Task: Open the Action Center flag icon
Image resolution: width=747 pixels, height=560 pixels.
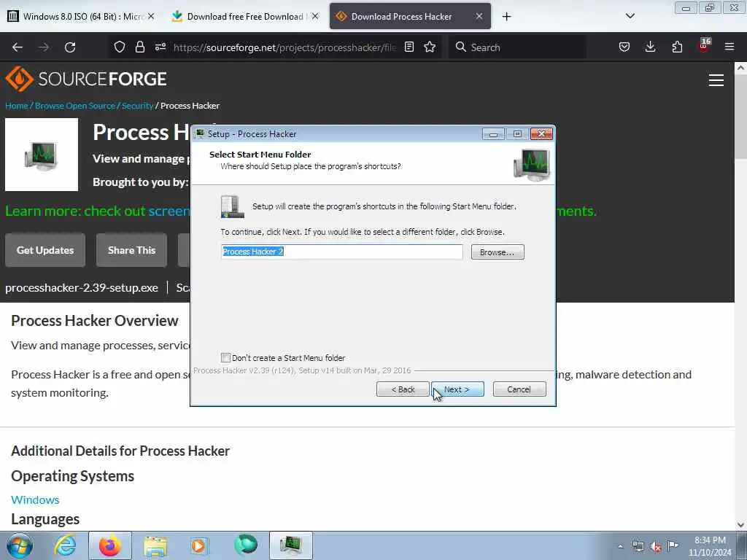Action: (x=673, y=545)
